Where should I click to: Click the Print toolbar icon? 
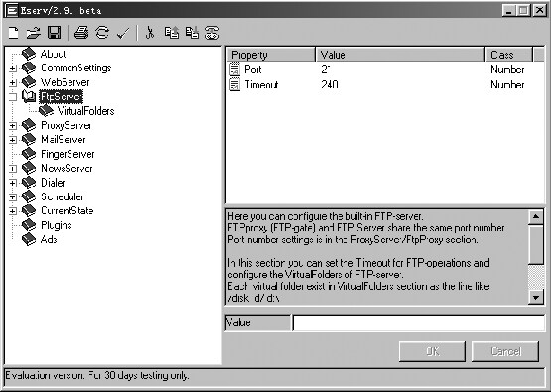[81, 33]
